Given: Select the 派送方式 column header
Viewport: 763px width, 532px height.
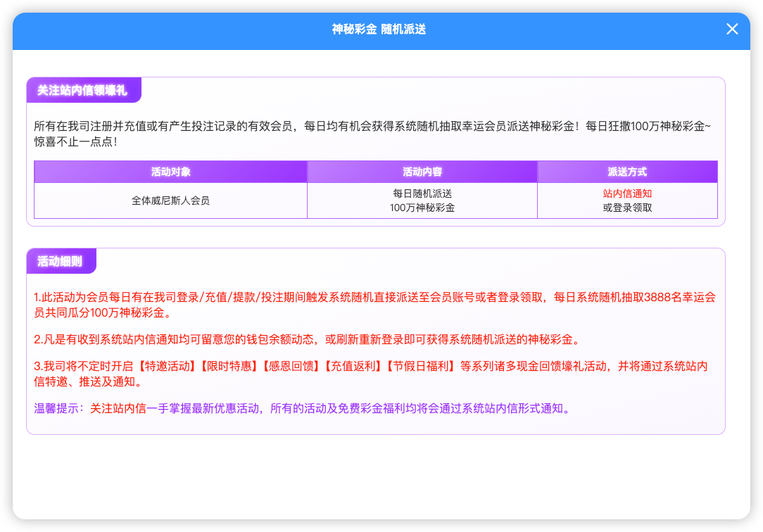Looking at the screenshot, I should [626, 172].
